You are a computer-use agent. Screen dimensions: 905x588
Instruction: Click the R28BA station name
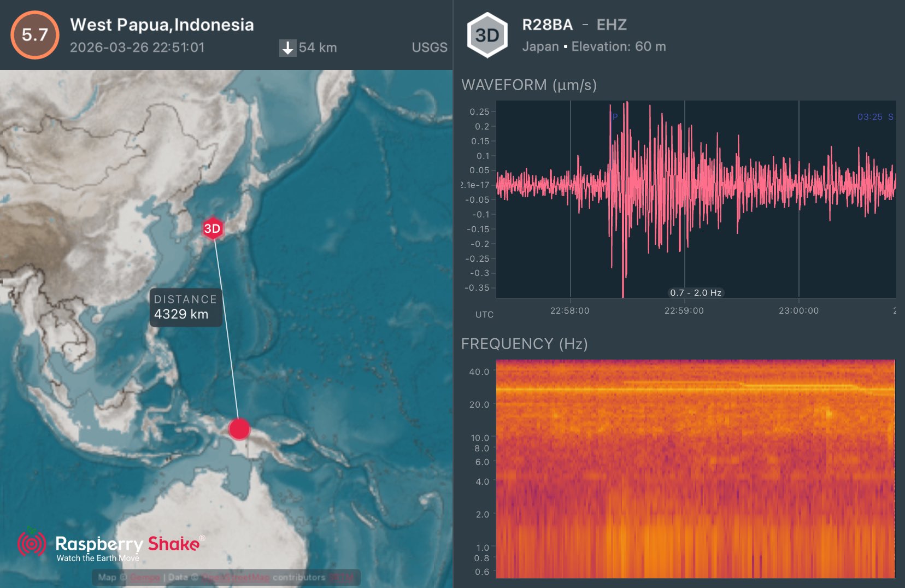pyautogui.click(x=547, y=25)
